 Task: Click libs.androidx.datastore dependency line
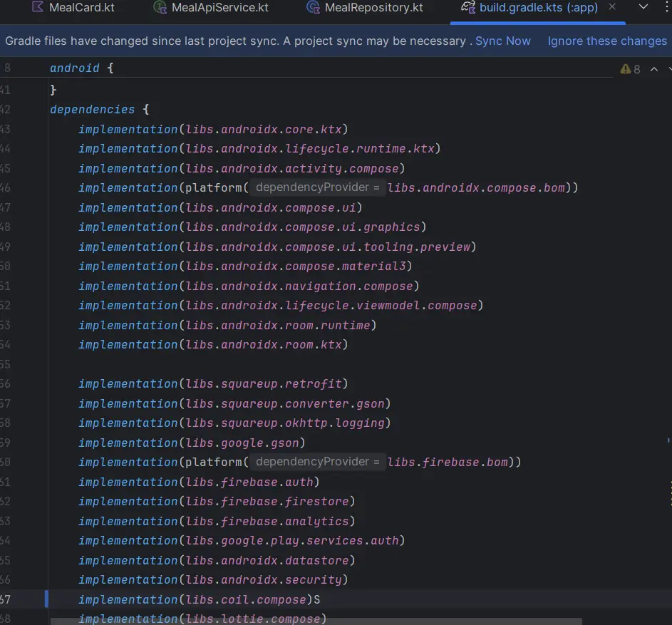point(217,560)
